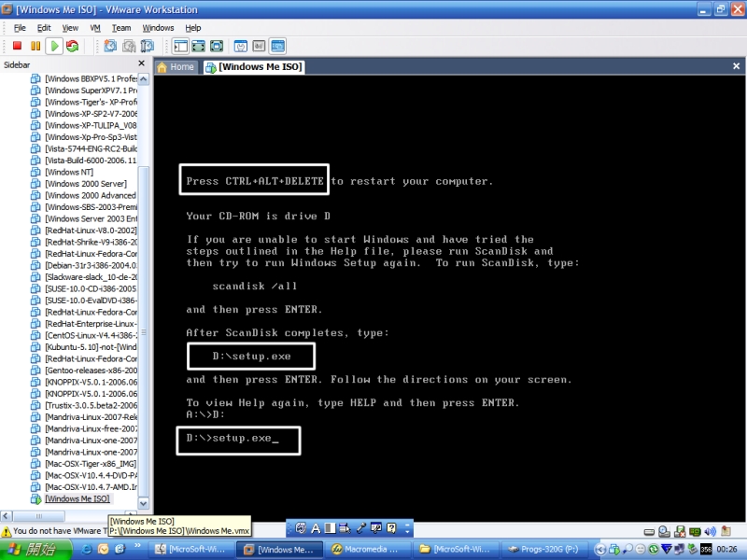Open the View menu

tap(70, 28)
